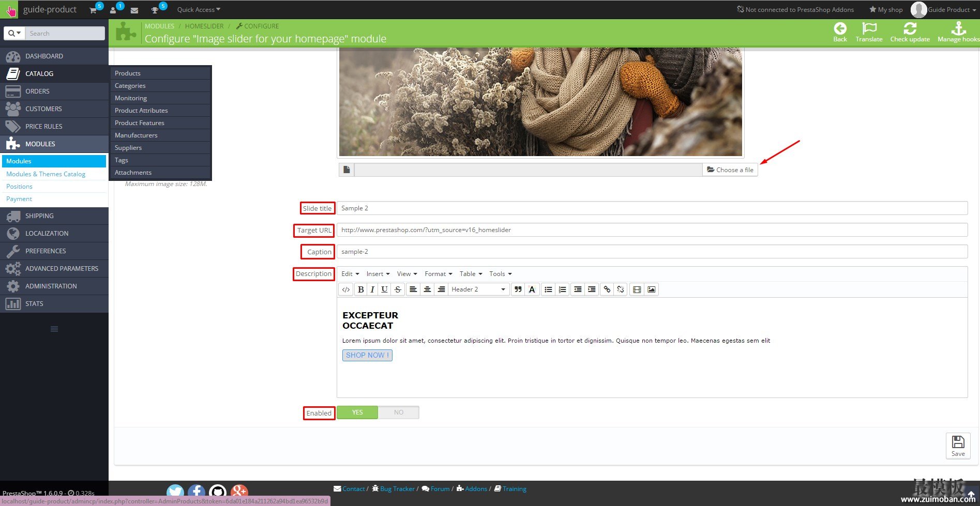Click the insert image icon in the editor
980x506 pixels.
(x=652, y=289)
